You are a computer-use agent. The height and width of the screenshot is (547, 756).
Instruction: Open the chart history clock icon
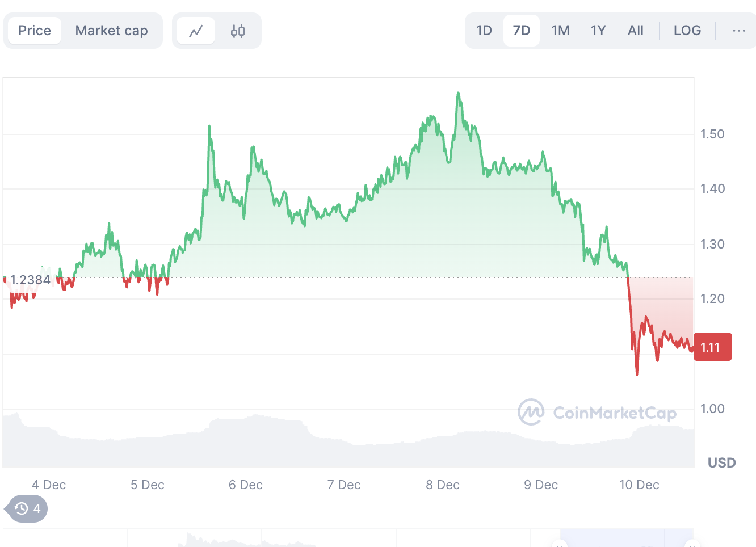point(20,508)
